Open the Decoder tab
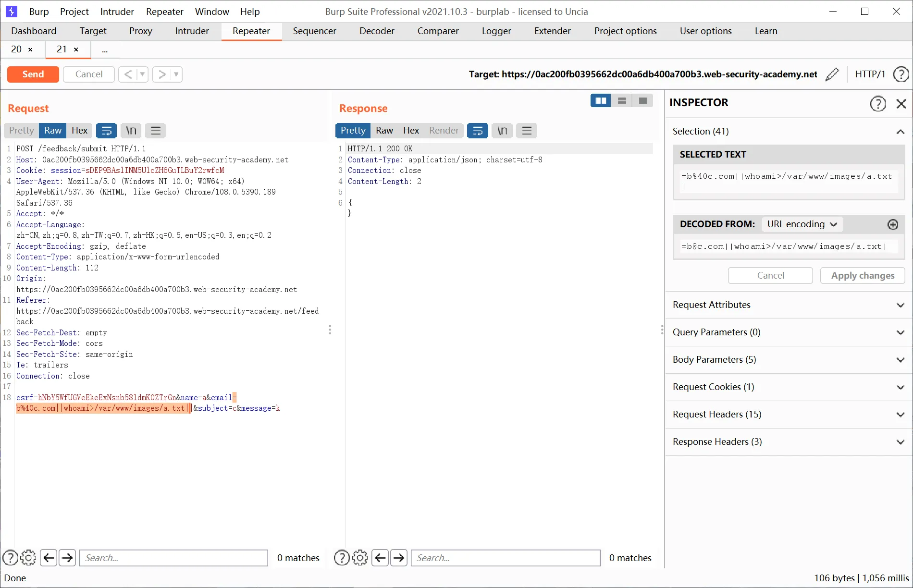 [x=377, y=31]
